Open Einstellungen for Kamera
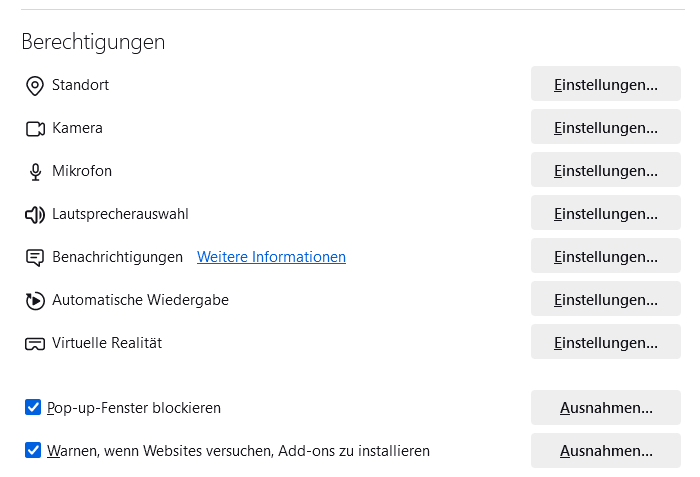700x477 pixels. [606, 127]
